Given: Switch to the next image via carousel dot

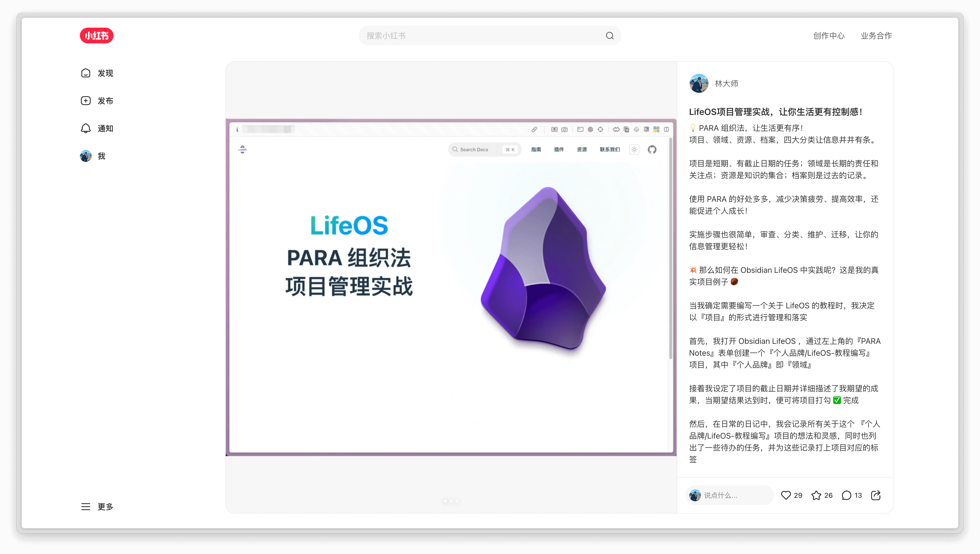Looking at the screenshot, I should click(x=451, y=501).
